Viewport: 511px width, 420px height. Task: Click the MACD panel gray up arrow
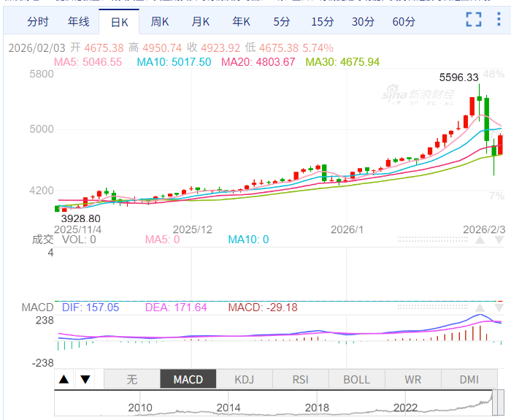point(480,308)
